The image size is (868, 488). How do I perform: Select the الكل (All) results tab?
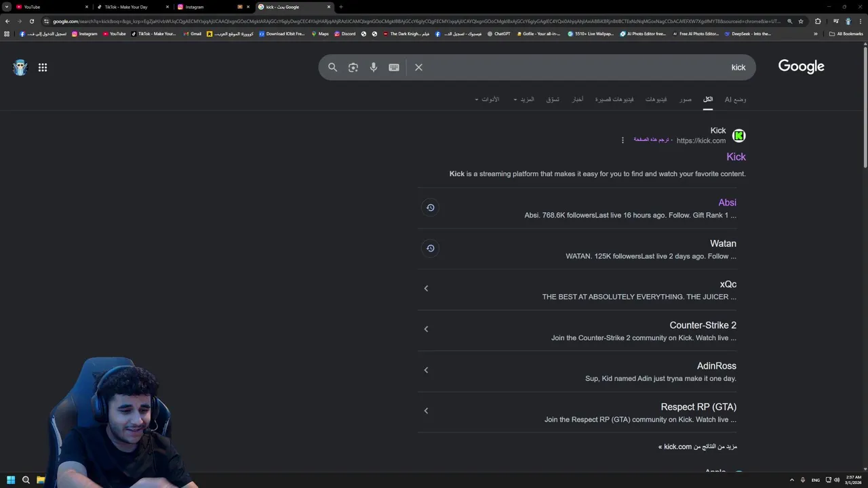(708, 100)
